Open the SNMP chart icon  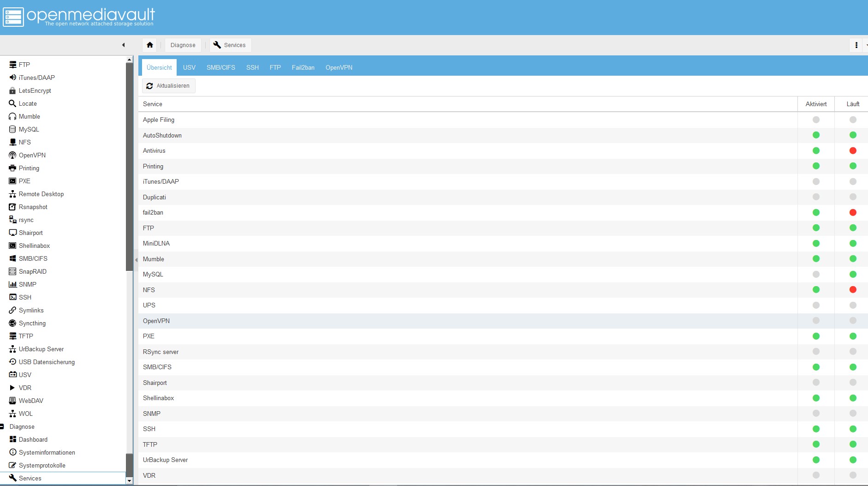(x=13, y=284)
